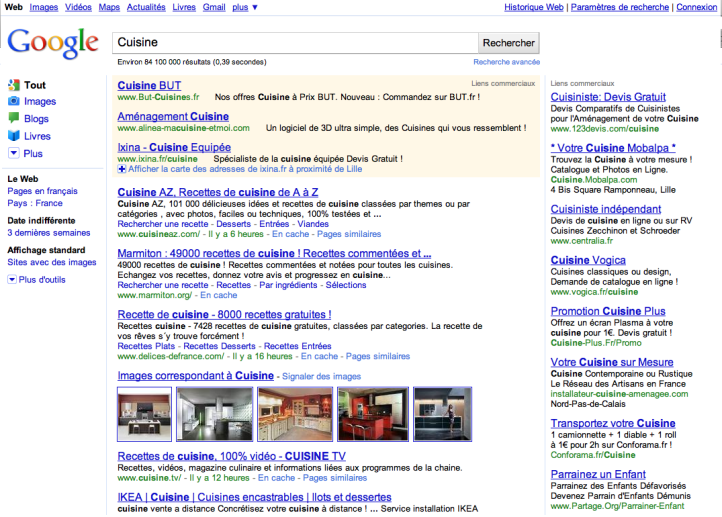Open Aménagement Cuisine sponsored result

click(x=173, y=116)
